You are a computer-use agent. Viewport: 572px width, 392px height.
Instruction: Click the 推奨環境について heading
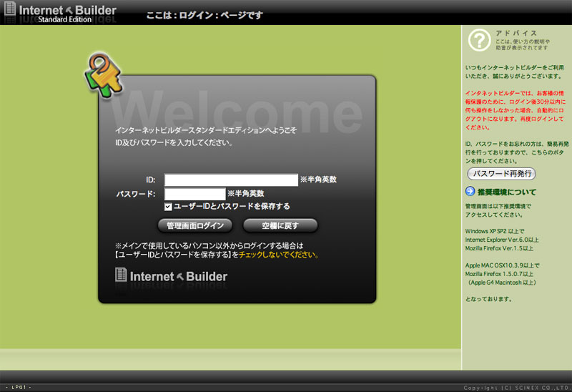pyautogui.click(x=506, y=192)
